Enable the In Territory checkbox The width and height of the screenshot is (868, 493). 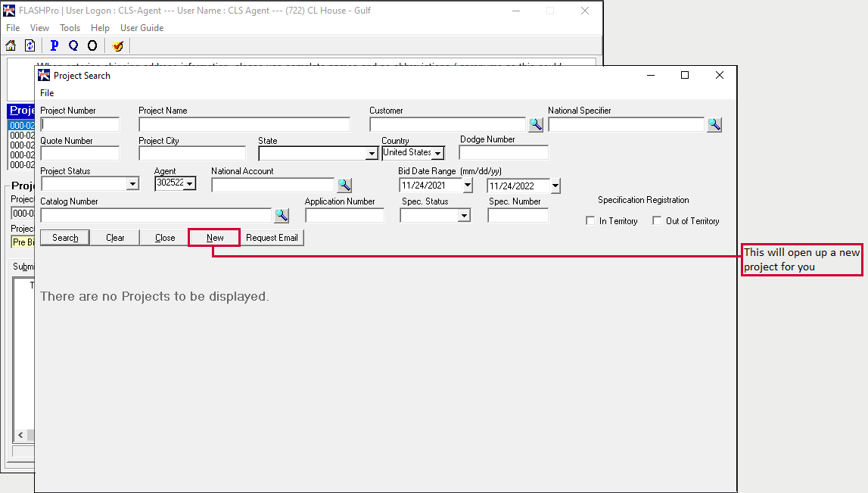(591, 221)
